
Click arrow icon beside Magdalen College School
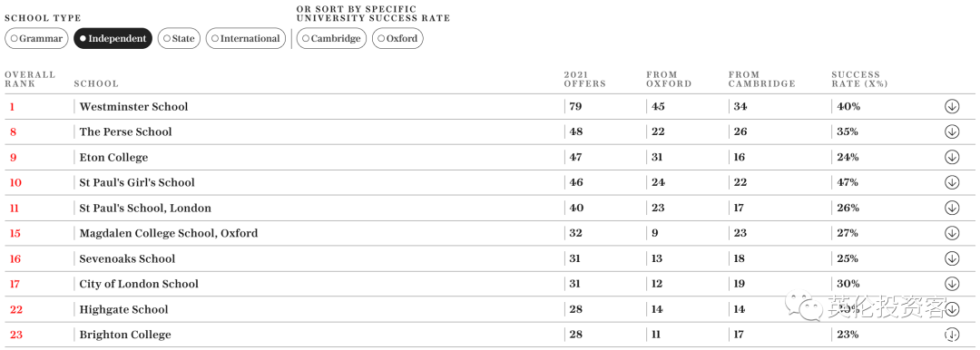pos(951,233)
